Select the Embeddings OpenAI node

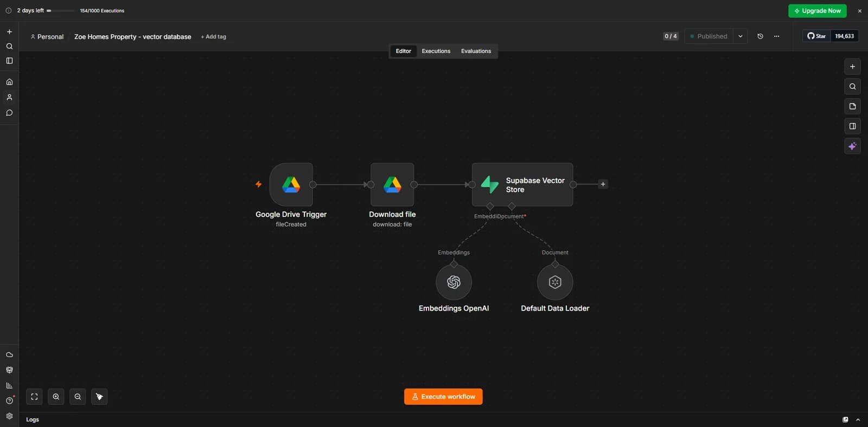(454, 282)
